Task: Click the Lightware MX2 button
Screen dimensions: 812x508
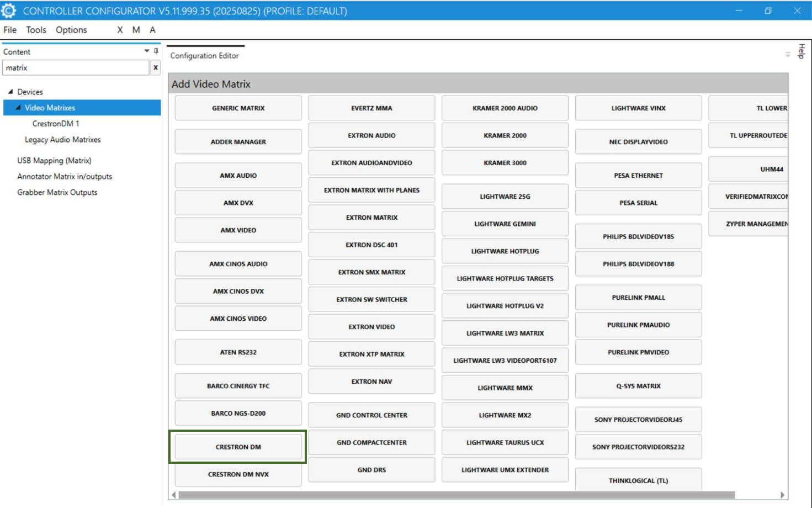Action: point(505,415)
